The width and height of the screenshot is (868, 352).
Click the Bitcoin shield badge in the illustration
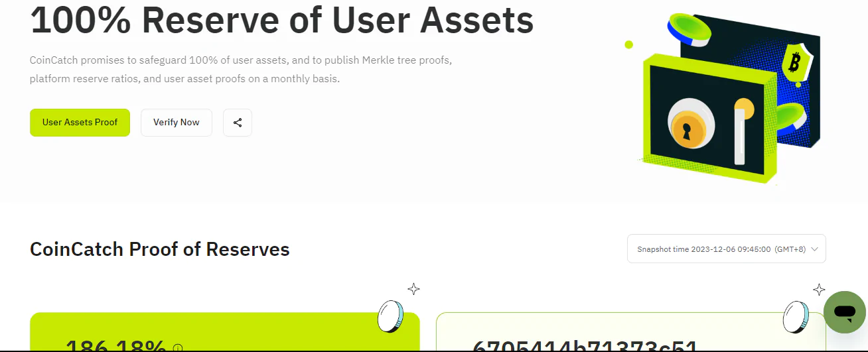coord(792,64)
